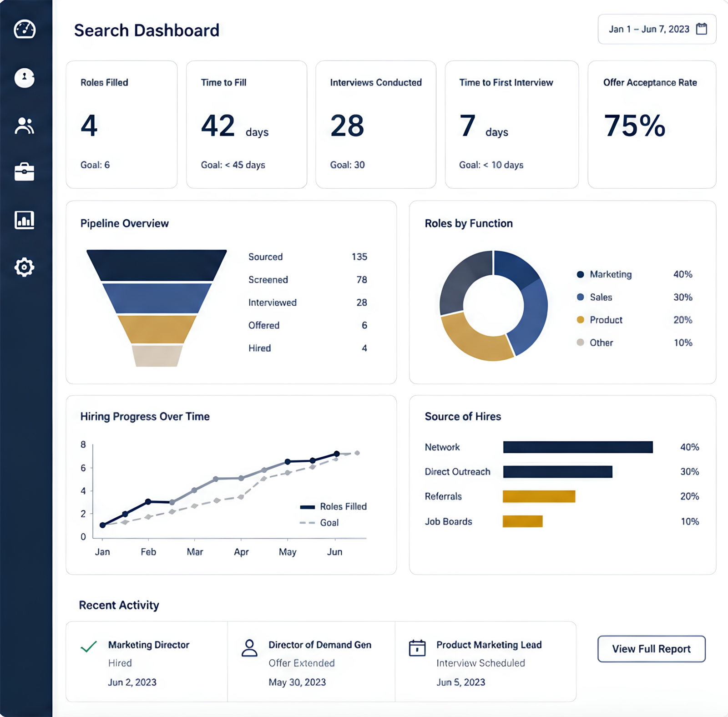Open the Director of Demand Gen entry
This screenshot has width=728, height=717.
click(x=311, y=661)
